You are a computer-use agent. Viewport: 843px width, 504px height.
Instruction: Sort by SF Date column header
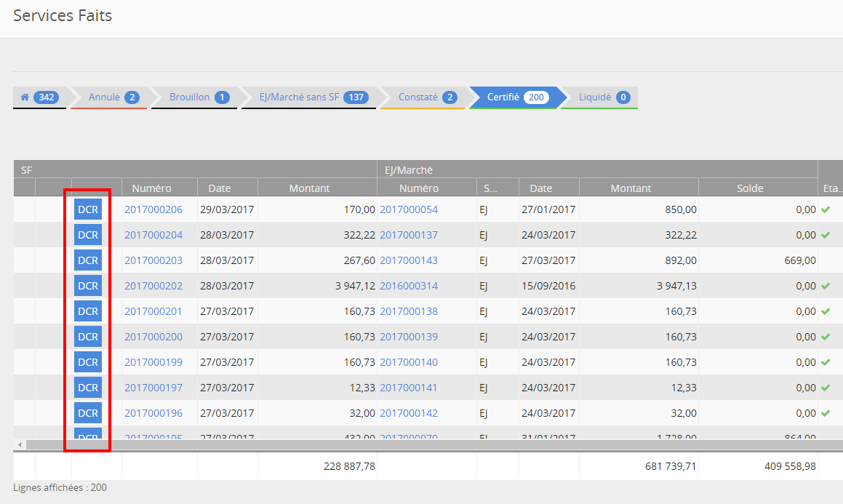click(220, 188)
